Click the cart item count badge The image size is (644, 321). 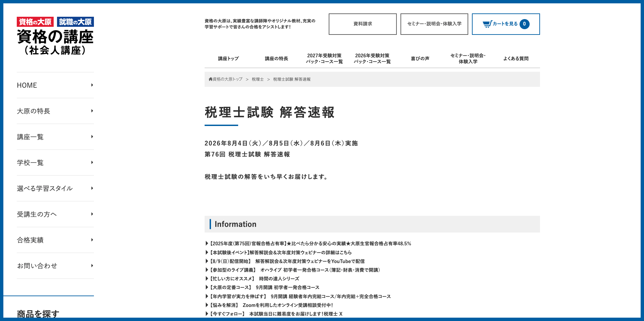(x=525, y=24)
